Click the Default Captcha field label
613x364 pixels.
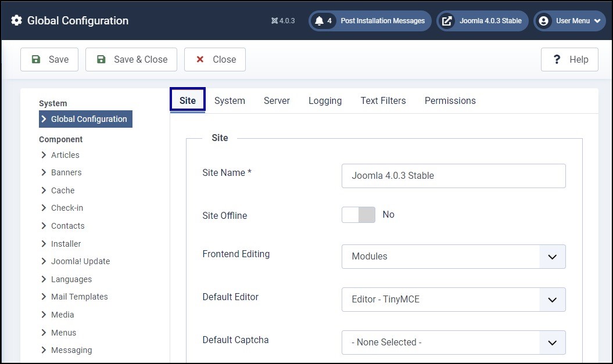(x=236, y=340)
